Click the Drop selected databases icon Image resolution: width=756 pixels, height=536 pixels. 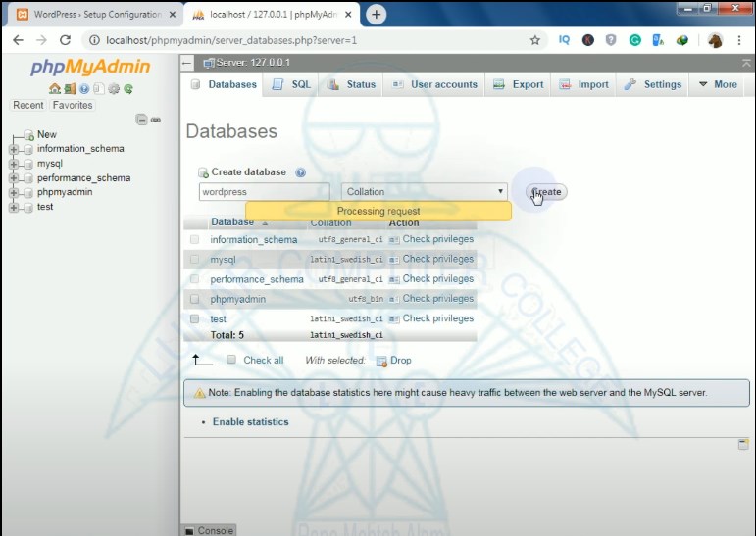[x=381, y=361]
